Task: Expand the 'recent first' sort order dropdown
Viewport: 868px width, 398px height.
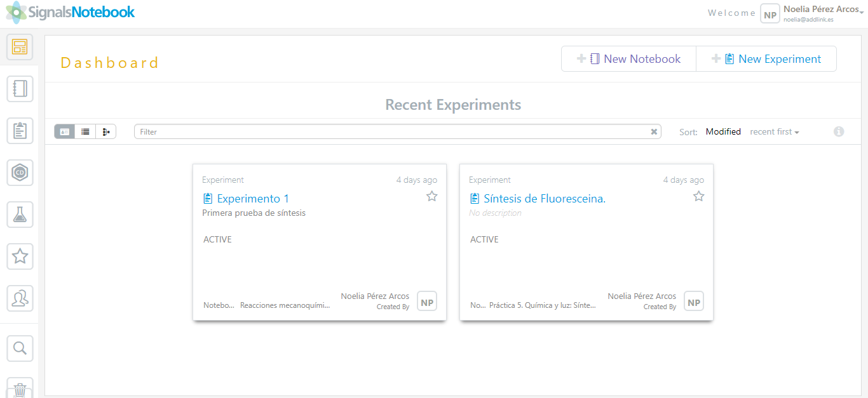Action: point(774,132)
